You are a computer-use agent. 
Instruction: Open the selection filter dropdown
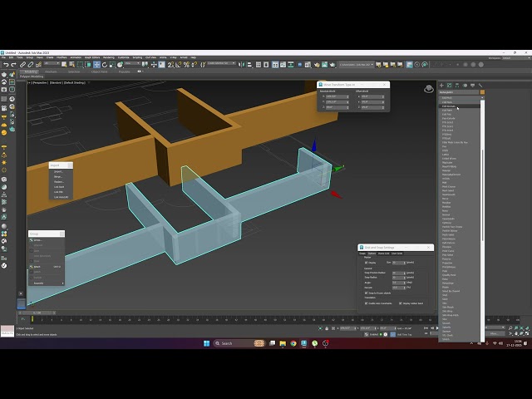(52, 63)
